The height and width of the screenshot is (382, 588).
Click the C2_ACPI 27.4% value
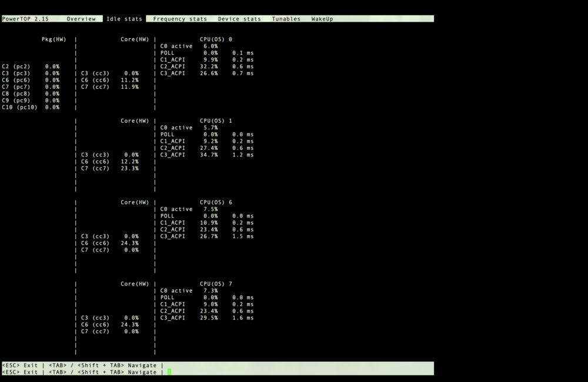[x=209, y=148]
